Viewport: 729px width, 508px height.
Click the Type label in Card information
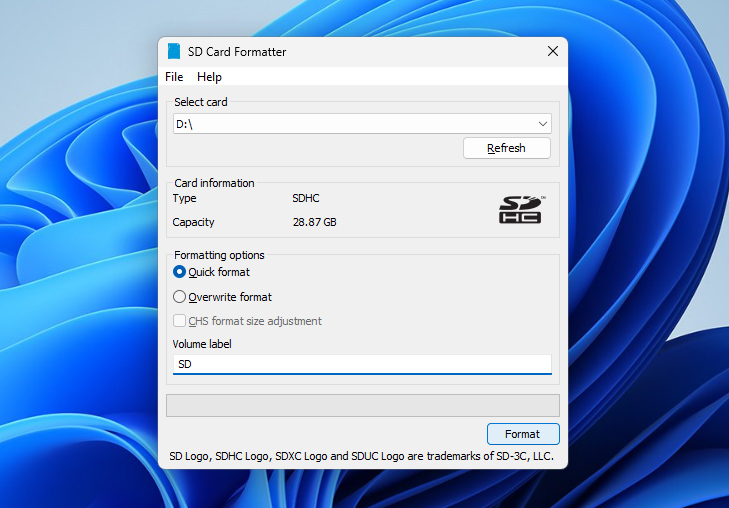(185, 198)
